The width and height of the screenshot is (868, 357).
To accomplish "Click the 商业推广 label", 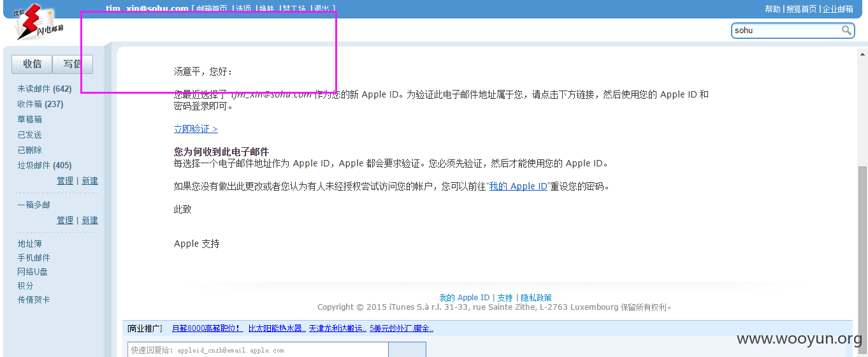I will (x=145, y=328).
